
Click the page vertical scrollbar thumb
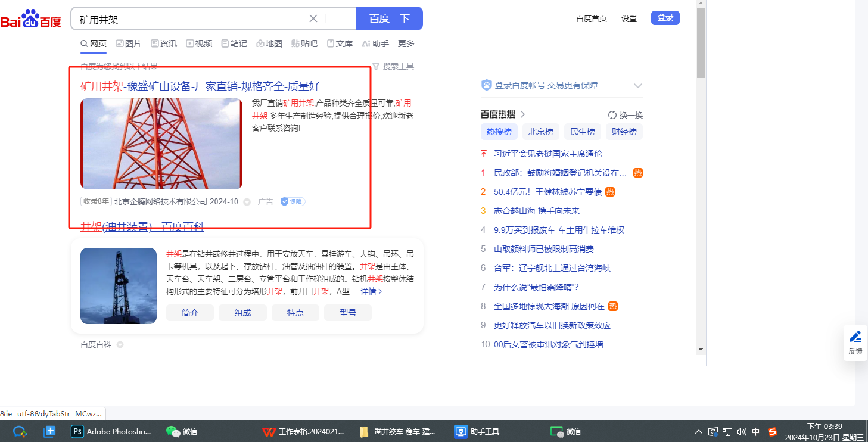coord(701,42)
